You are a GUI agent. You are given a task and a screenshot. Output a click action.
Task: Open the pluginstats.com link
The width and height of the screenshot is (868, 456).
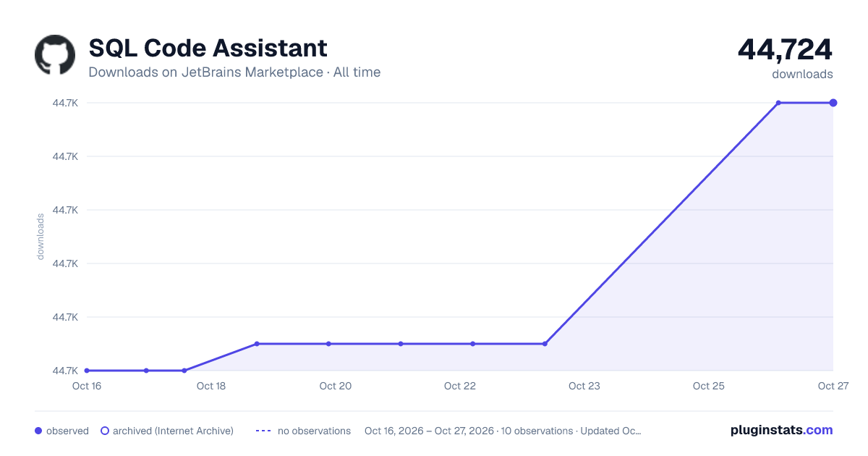(x=781, y=430)
